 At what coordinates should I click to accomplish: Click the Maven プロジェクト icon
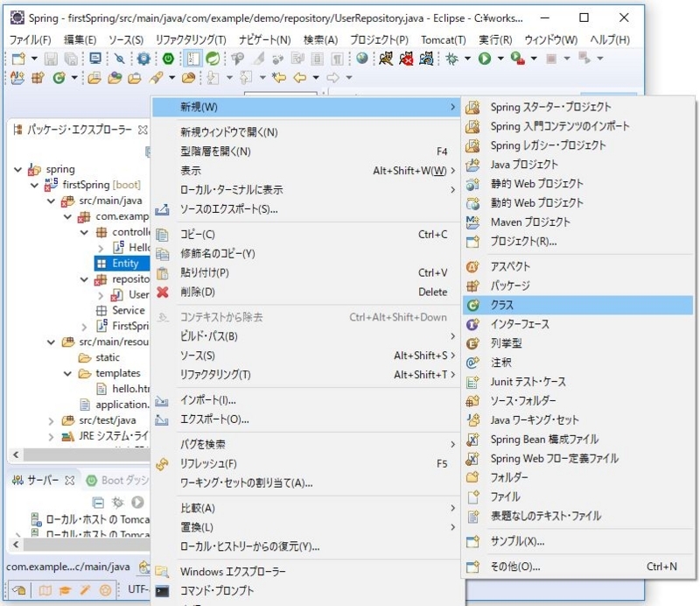[x=472, y=222]
